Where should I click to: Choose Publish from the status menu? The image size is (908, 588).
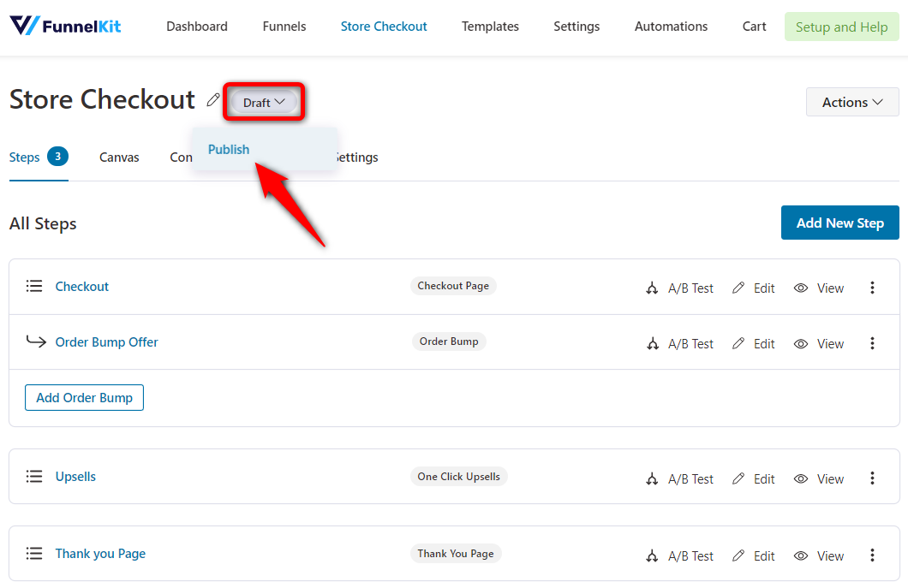point(229,149)
